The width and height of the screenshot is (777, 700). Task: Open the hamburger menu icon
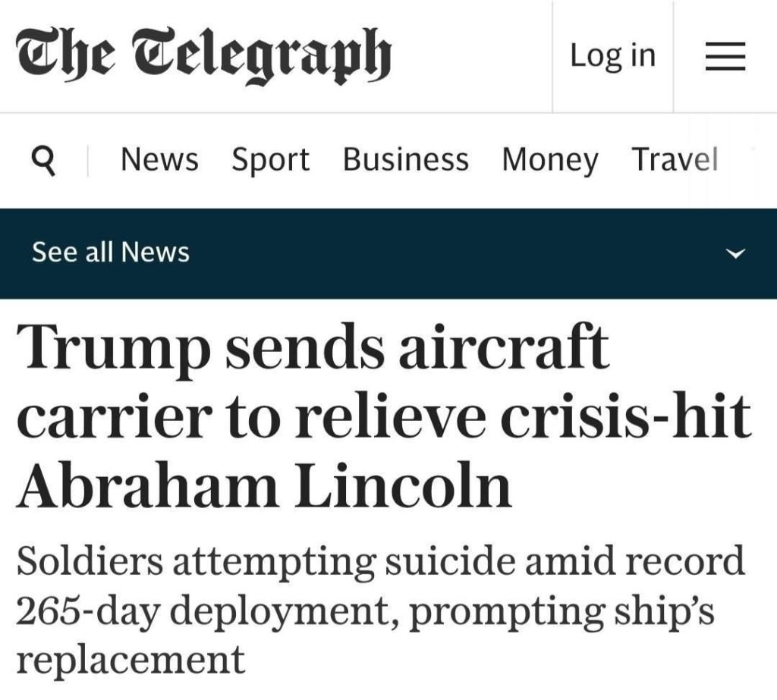coord(725,56)
